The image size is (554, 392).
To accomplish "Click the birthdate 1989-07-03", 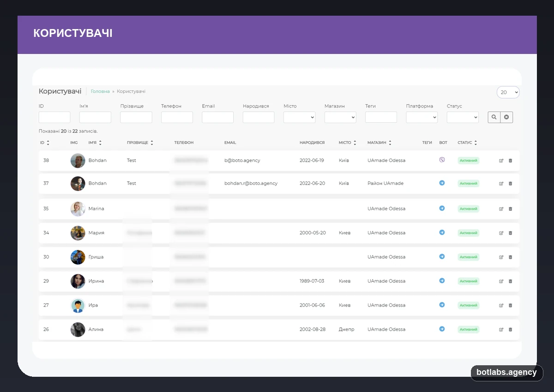I will [312, 281].
